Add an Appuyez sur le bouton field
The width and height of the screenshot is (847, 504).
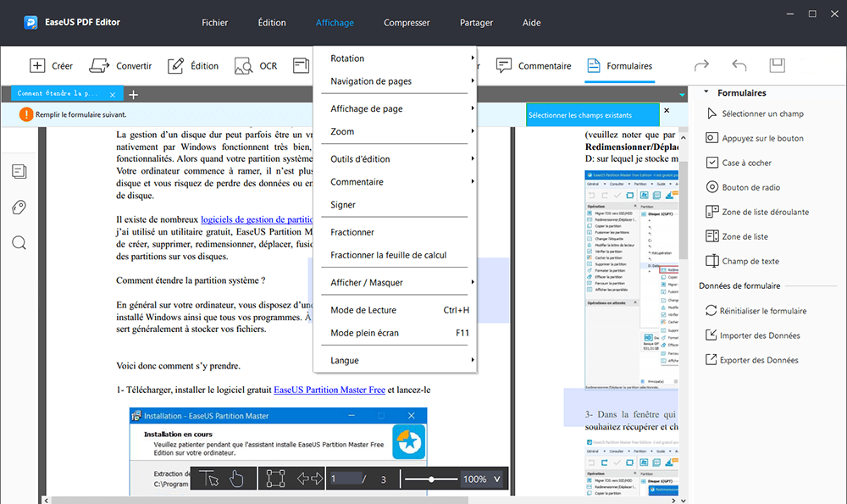(755, 138)
